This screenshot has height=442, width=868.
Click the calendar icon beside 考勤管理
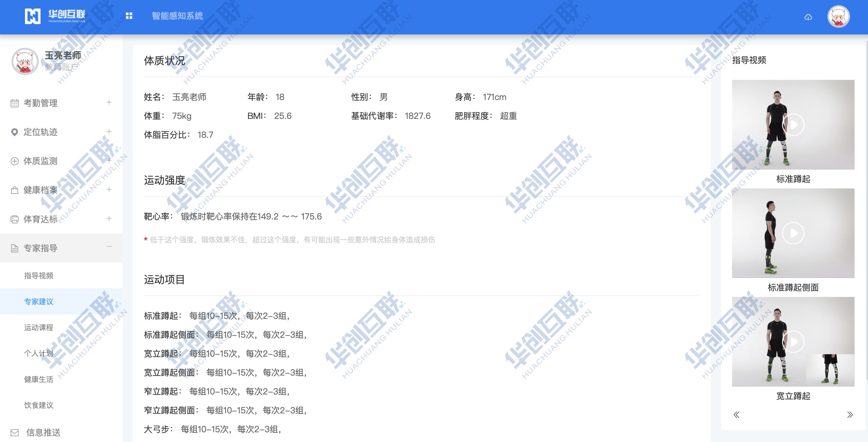pyautogui.click(x=15, y=103)
